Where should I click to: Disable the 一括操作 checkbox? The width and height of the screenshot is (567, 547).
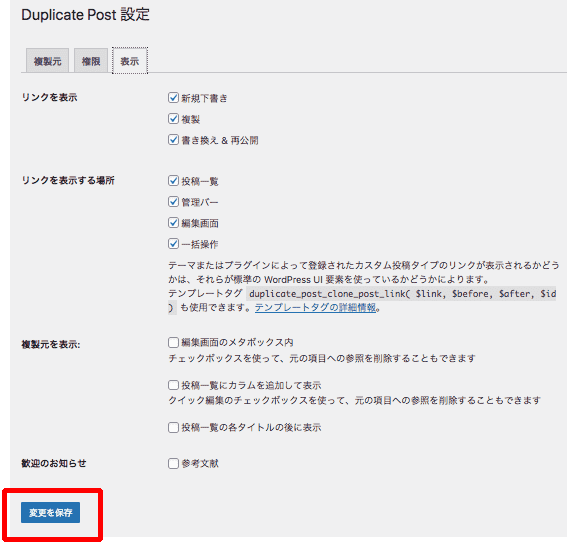(173, 244)
